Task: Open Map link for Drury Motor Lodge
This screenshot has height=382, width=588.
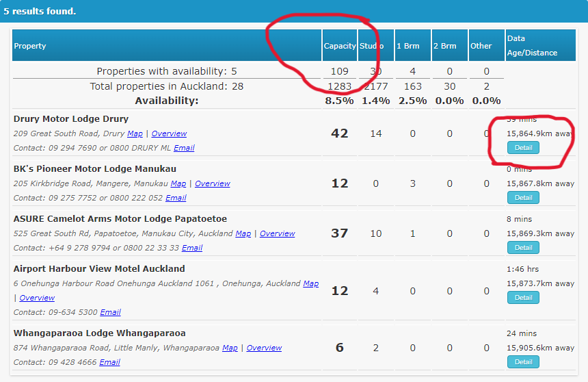Action: pos(135,133)
